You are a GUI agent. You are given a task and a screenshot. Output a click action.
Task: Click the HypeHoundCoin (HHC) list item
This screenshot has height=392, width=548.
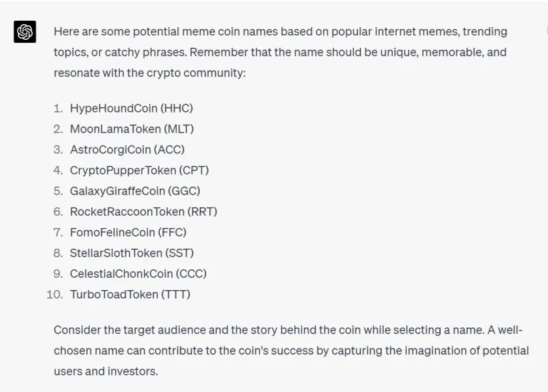(x=131, y=108)
